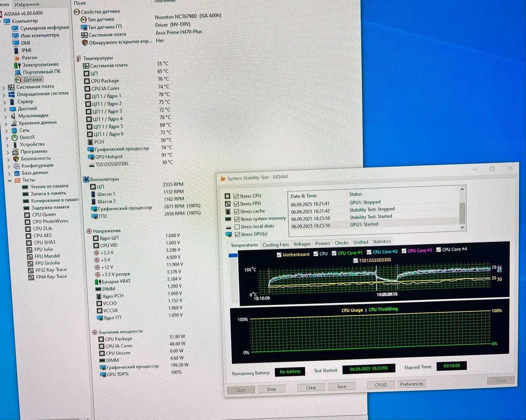
Task: Click the Вентиляторы fan group icon
Action: tap(86, 180)
